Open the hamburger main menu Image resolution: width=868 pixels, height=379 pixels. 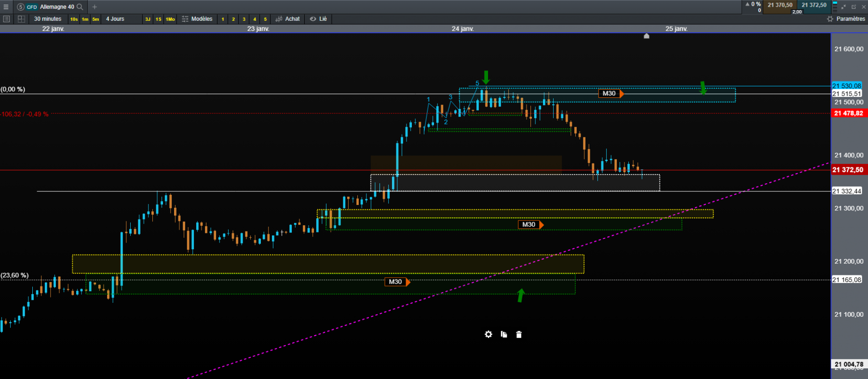pyautogui.click(x=6, y=7)
